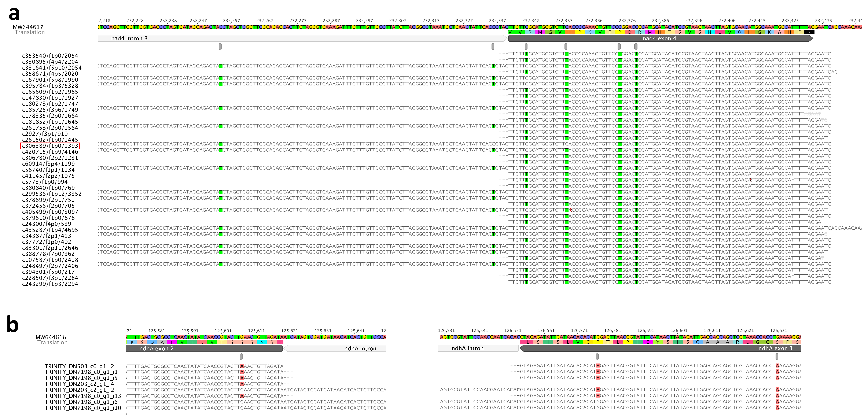868x417 pixels.
Task: Select the reference sequence MW644616
Action: pos(51,337)
